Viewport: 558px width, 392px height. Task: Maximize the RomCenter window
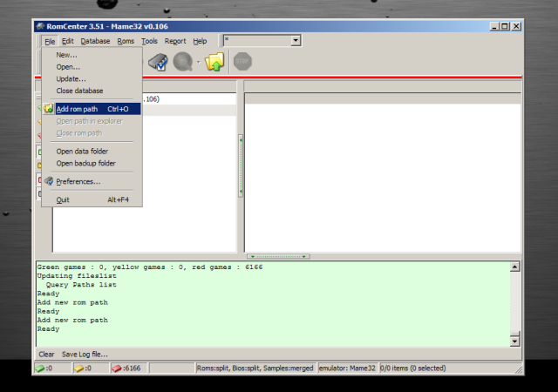click(x=505, y=26)
